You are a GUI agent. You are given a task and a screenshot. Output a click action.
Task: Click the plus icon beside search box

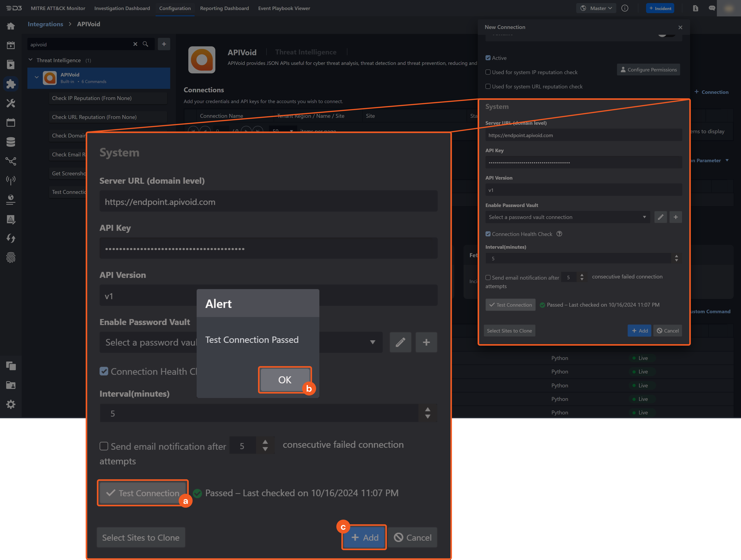point(164,44)
